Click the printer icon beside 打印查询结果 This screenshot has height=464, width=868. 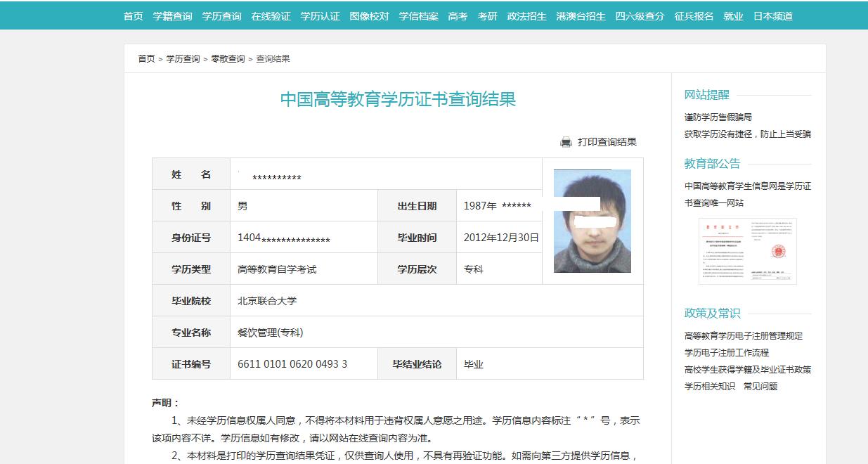click(x=566, y=142)
